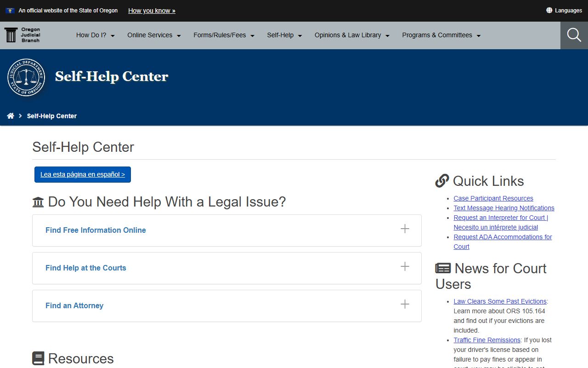Open Request ADA Accommodations for Court link
This screenshot has height=368, width=588.
tap(503, 241)
